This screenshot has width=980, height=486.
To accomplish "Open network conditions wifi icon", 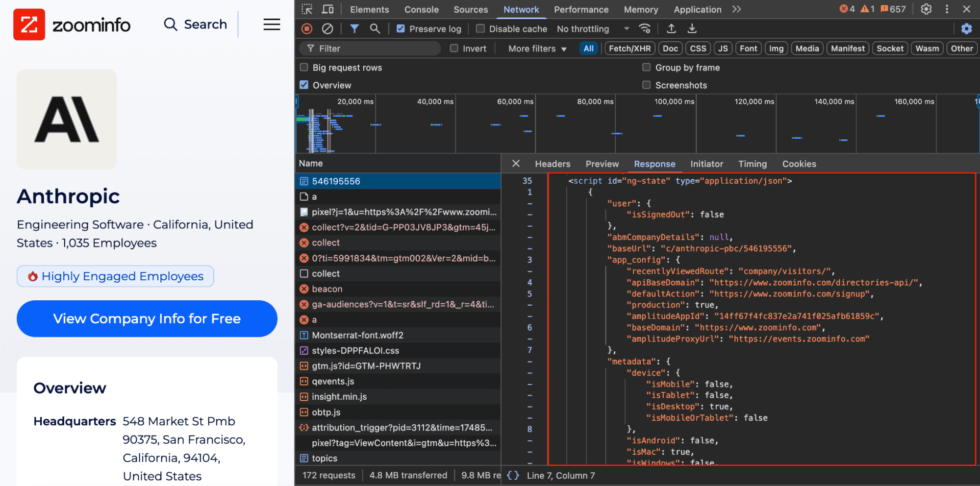I will coord(645,29).
